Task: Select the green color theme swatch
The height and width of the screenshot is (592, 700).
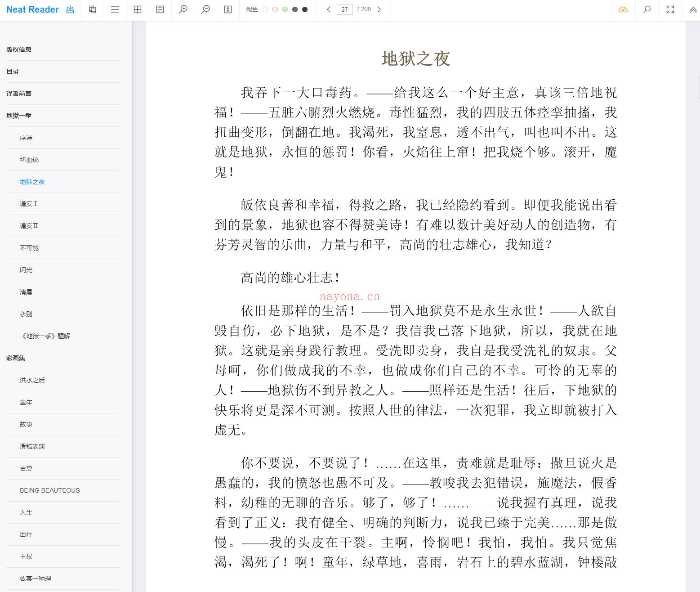Action: coord(285,9)
